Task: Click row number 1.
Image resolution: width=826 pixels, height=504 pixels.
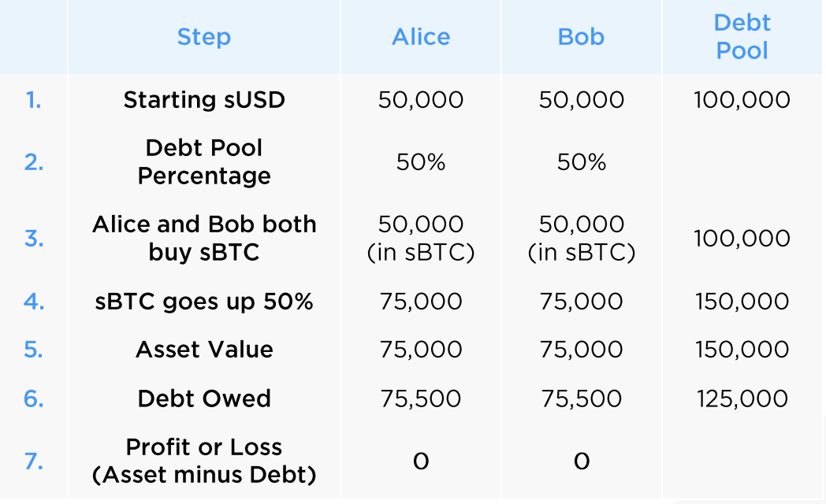Action: pyautogui.click(x=33, y=100)
